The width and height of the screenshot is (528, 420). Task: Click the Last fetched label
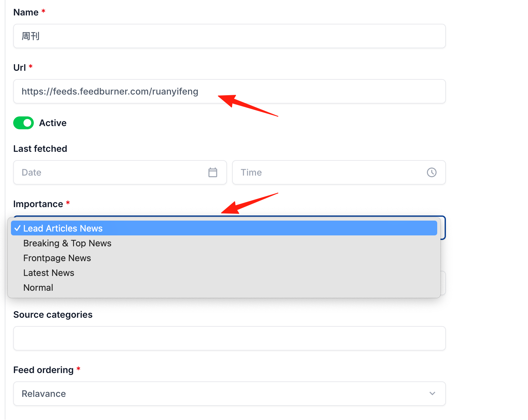click(x=40, y=149)
